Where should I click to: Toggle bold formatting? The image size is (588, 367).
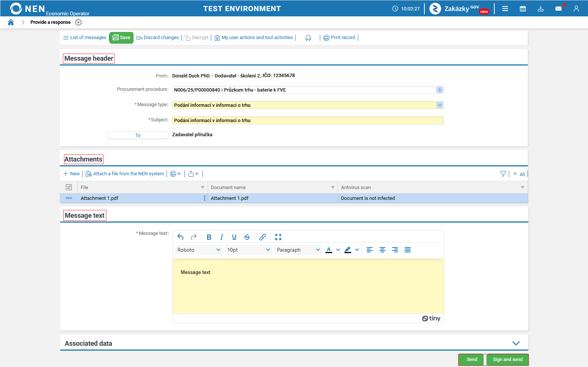[209, 237]
